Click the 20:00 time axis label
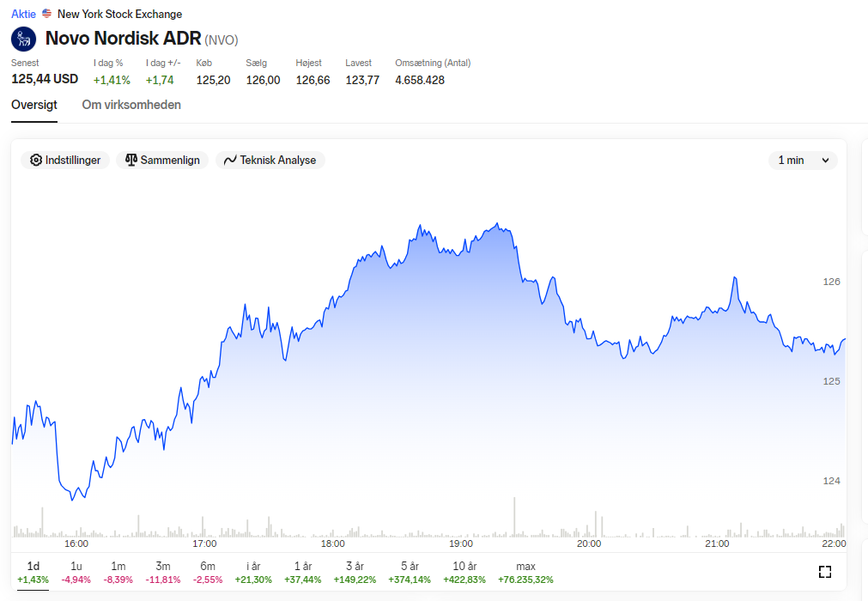 [589, 543]
